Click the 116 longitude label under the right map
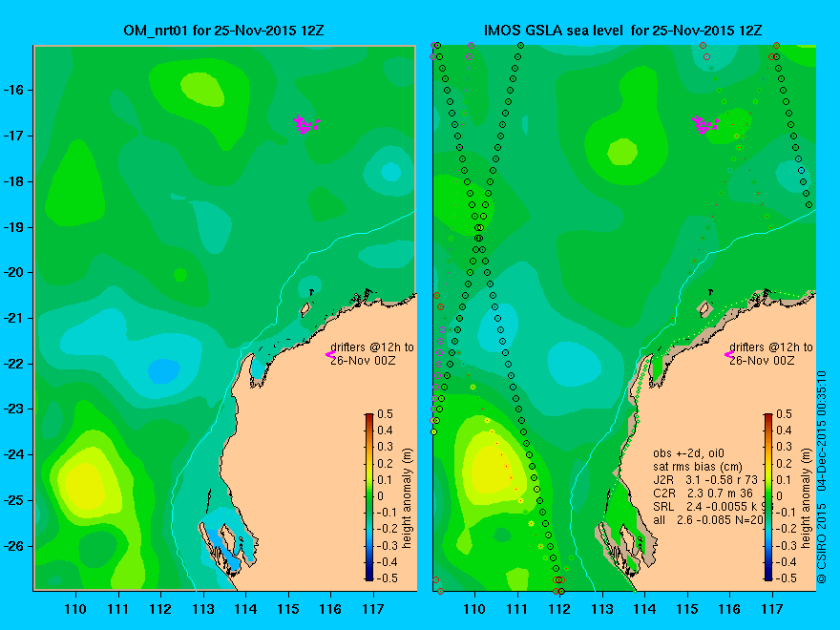 (x=729, y=609)
